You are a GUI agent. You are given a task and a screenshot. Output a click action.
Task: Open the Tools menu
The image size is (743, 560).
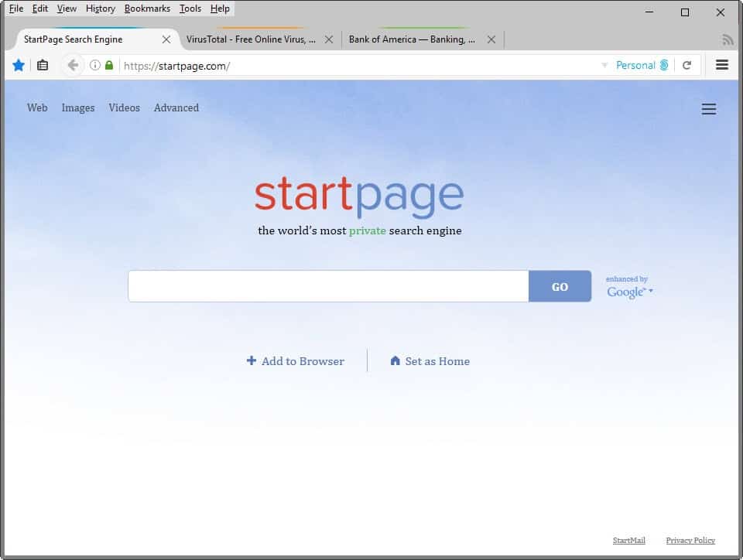[190, 9]
